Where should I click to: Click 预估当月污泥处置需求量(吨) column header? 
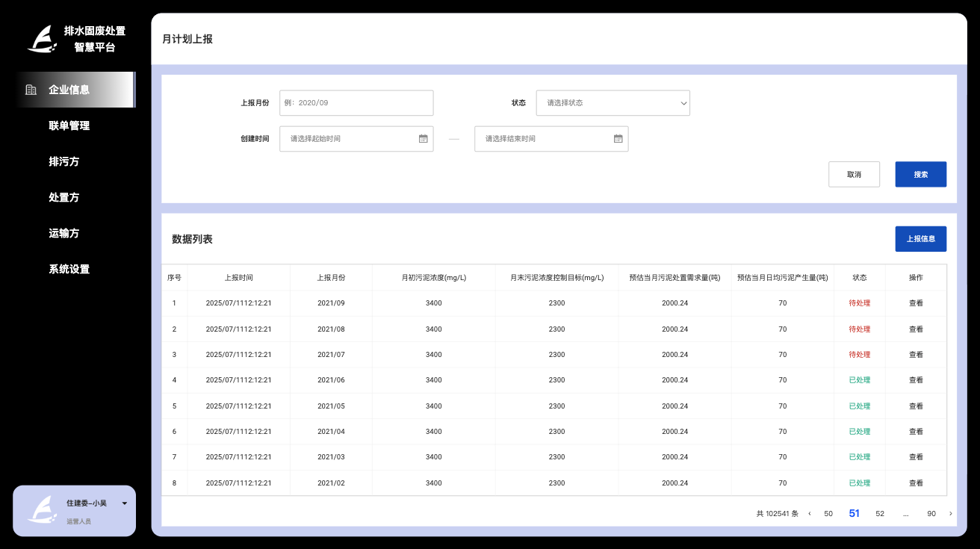pyautogui.click(x=675, y=277)
